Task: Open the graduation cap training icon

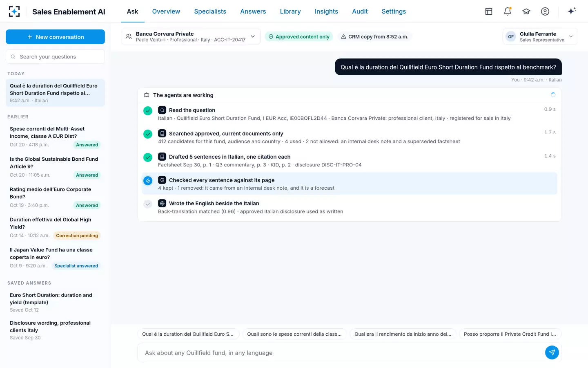Action: [x=526, y=11]
